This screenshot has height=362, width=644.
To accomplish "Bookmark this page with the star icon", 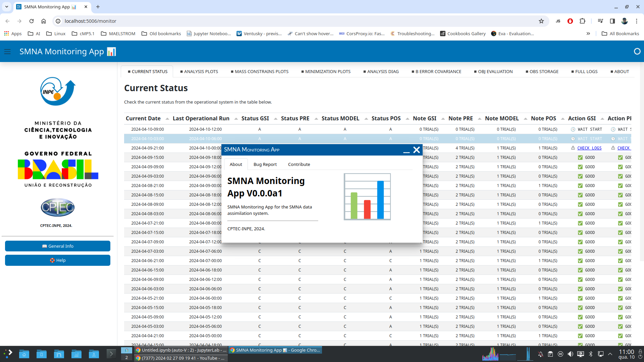I will tap(541, 21).
